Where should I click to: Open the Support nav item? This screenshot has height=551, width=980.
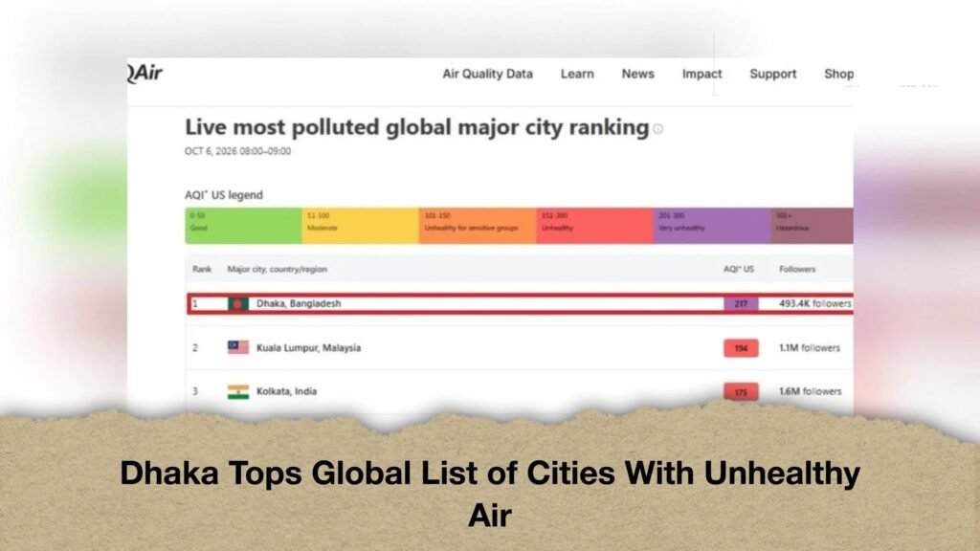(x=773, y=74)
